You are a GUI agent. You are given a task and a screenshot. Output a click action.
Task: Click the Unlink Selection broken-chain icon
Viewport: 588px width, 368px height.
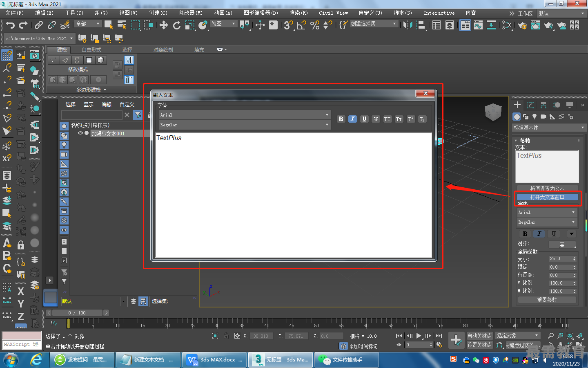click(x=52, y=25)
